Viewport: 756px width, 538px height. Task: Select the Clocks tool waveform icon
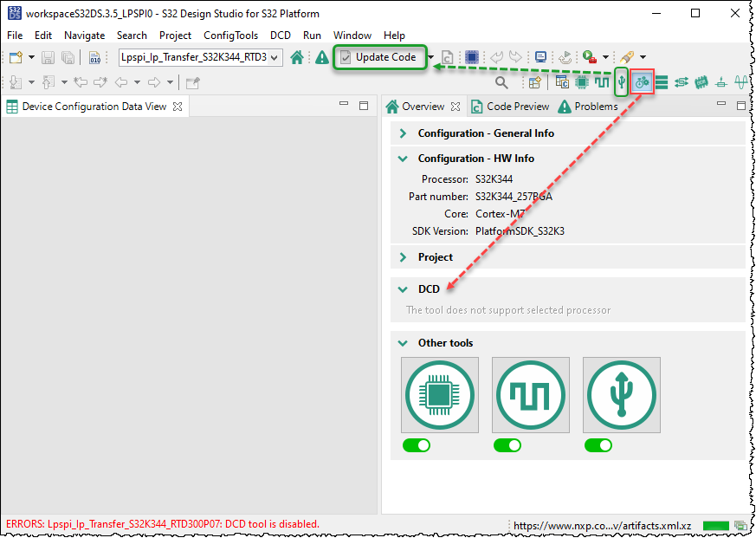coord(602,81)
